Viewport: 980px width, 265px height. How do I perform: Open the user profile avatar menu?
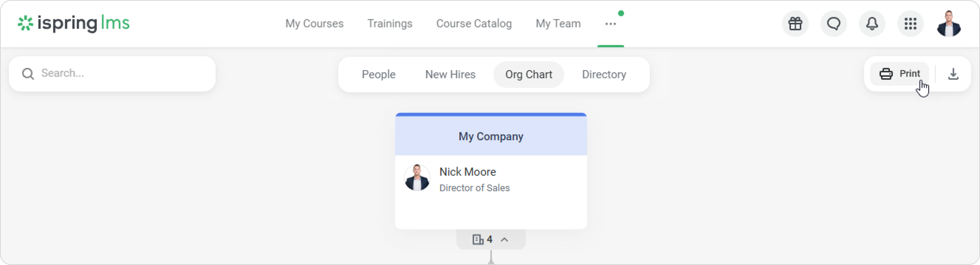coord(949,24)
